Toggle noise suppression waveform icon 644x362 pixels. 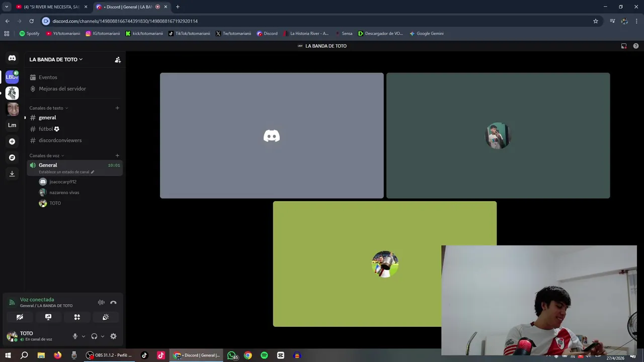pos(101,302)
